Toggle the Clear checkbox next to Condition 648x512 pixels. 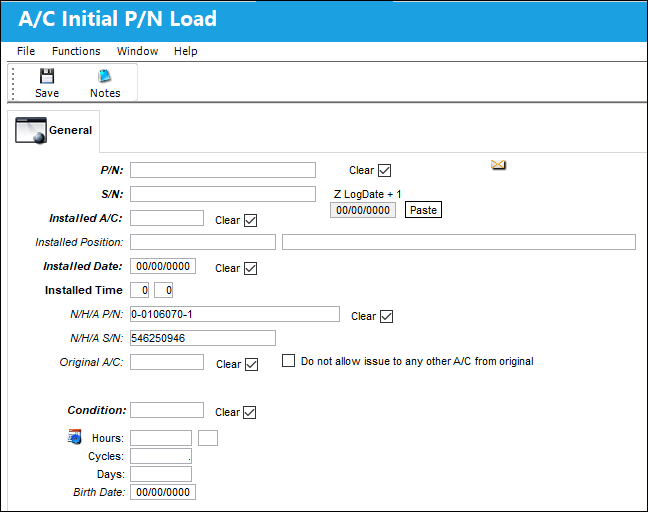[x=250, y=412]
